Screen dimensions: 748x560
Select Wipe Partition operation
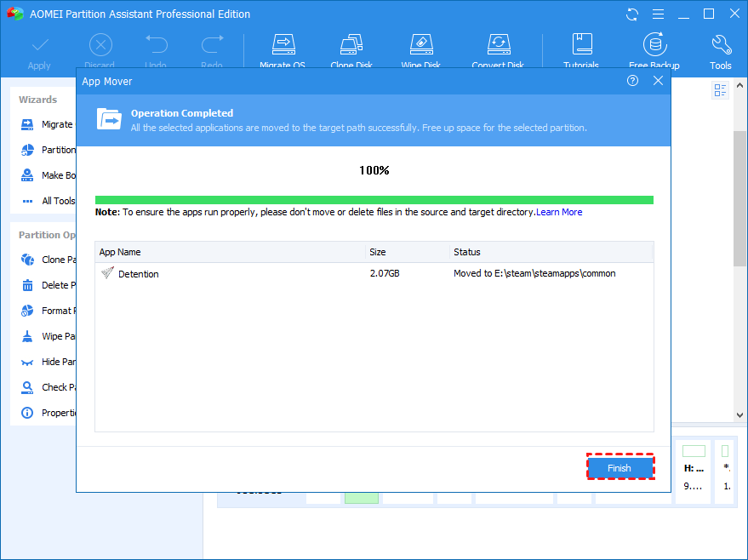point(48,336)
